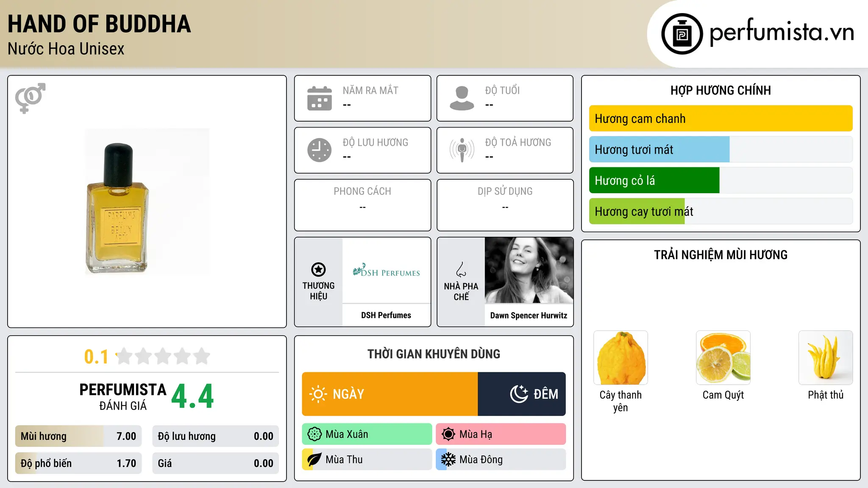
Task: Choose the Mùa Thu season bar
Action: [x=367, y=460]
